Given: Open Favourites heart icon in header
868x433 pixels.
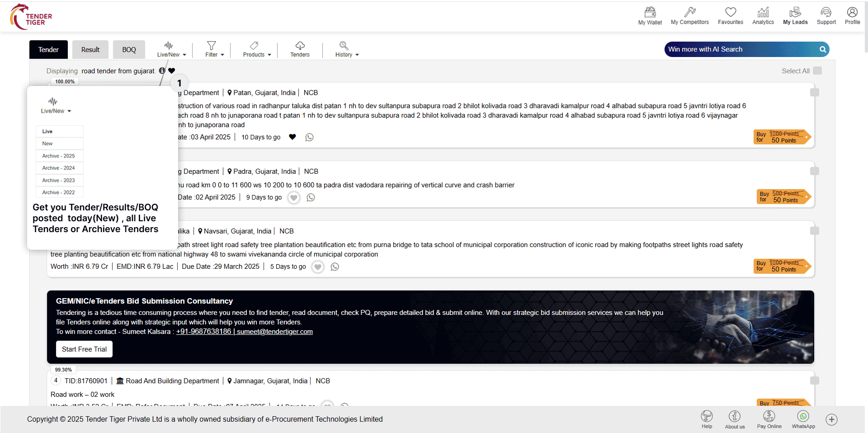Looking at the screenshot, I should coord(730,13).
